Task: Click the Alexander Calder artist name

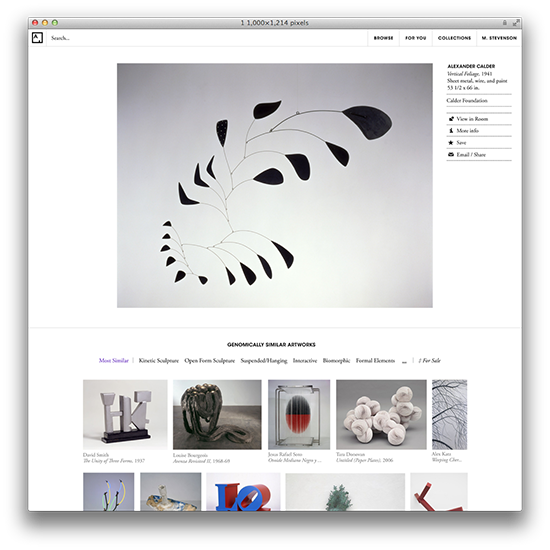Action: tap(471, 66)
